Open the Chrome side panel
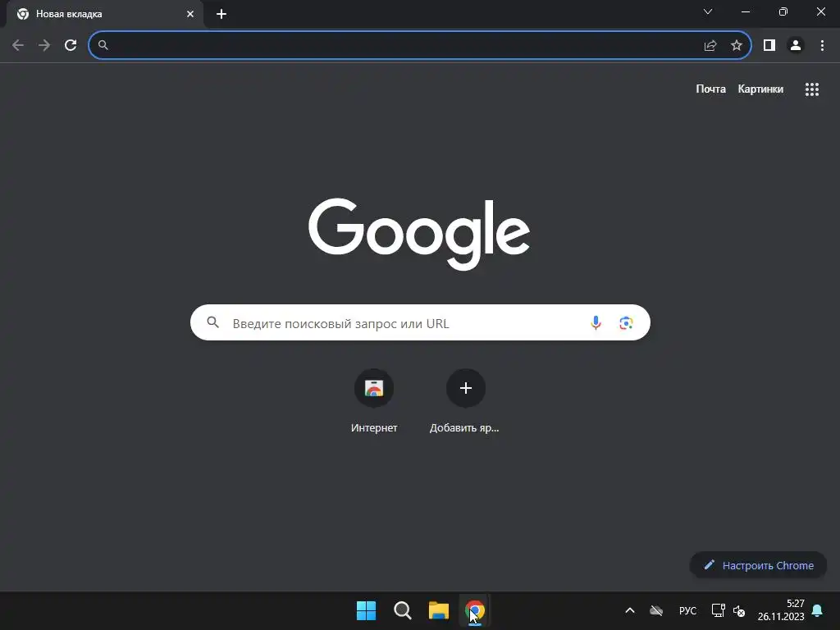840x630 pixels. 769,46
